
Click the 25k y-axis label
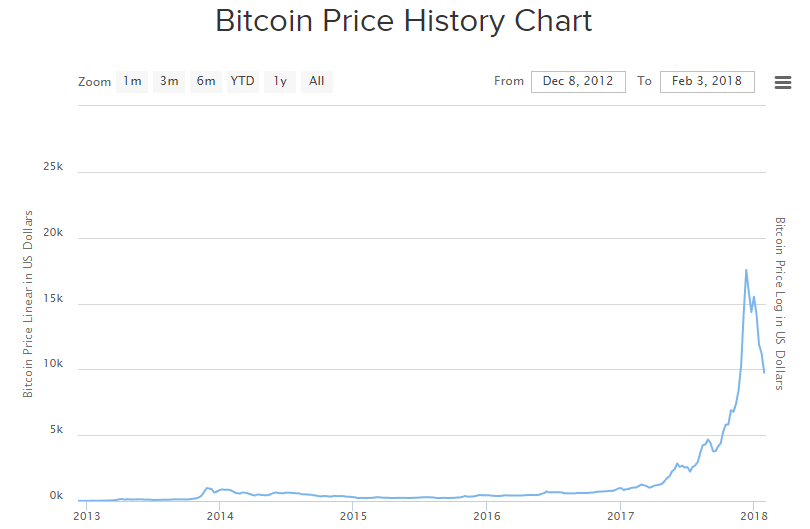pyautogui.click(x=53, y=168)
